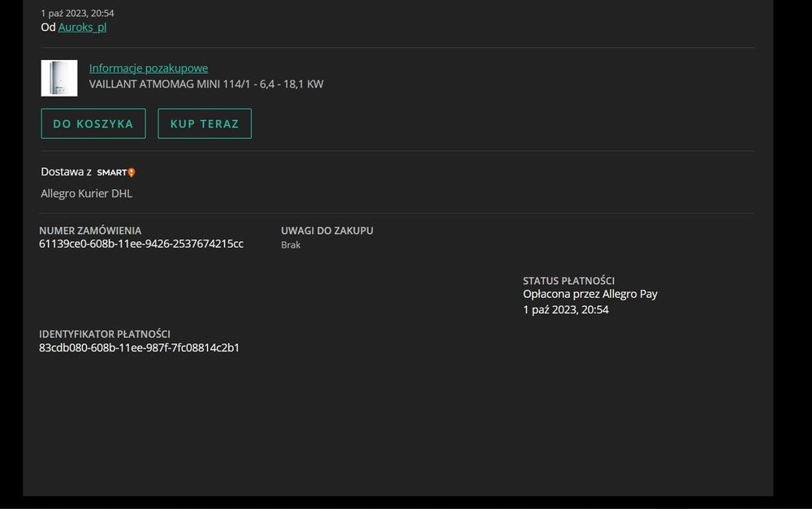The height and width of the screenshot is (509, 812).
Task: Click the UWAGI DO ZAKUPU label
Action: pyautogui.click(x=326, y=231)
